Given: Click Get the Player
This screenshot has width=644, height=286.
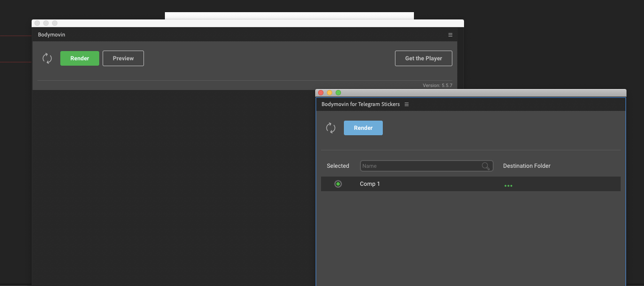Looking at the screenshot, I should coord(423,58).
